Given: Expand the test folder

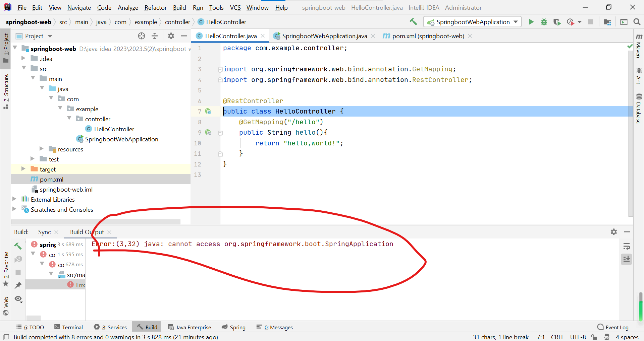Looking at the screenshot, I should click(x=33, y=159).
